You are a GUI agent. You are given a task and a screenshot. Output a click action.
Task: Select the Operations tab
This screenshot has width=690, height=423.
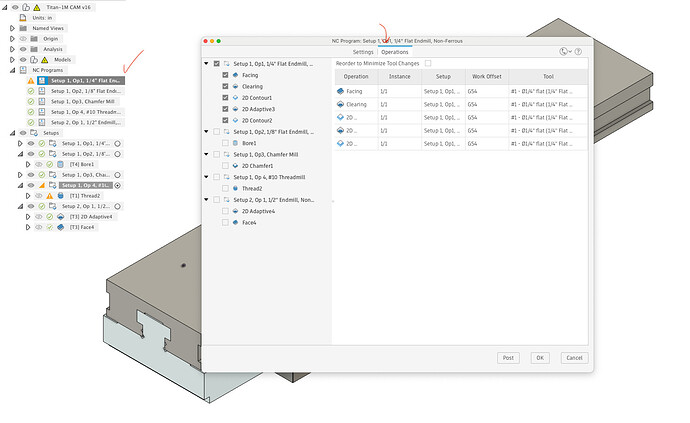pos(394,51)
